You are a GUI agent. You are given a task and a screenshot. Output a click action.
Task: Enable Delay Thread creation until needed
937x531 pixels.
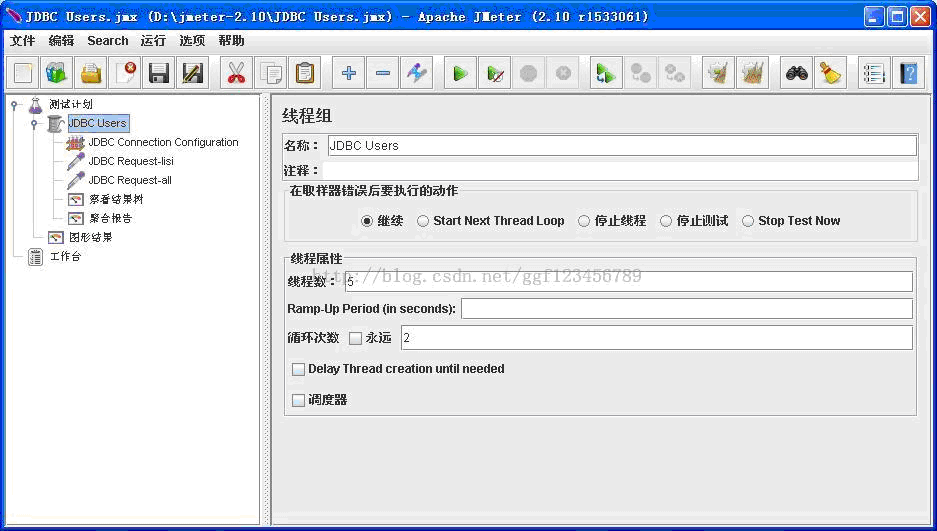pos(298,369)
